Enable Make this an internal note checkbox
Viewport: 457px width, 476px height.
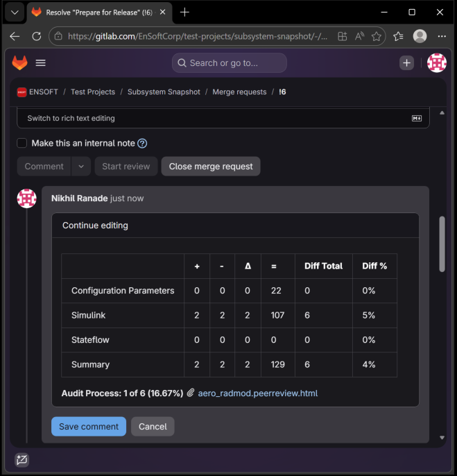(22, 143)
